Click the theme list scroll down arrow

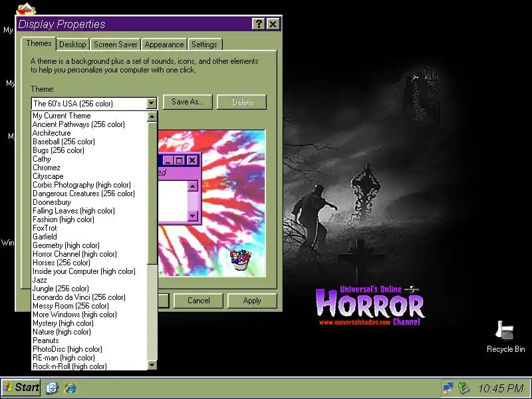(x=152, y=365)
